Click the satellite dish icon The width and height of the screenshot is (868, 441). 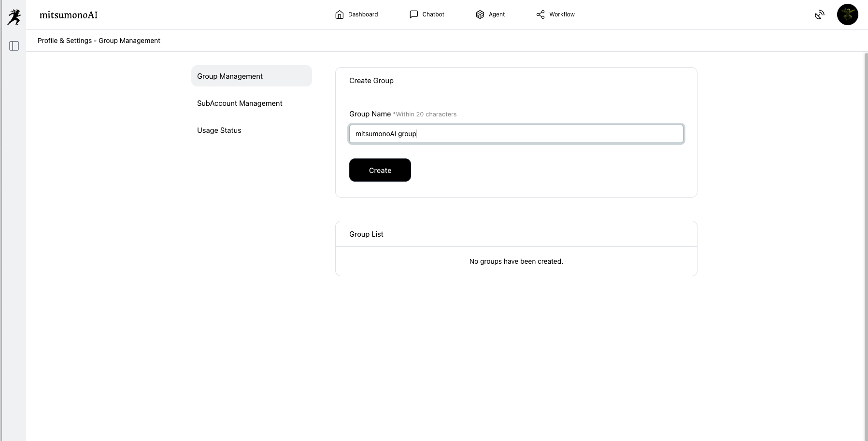click(x=819, y=15)
